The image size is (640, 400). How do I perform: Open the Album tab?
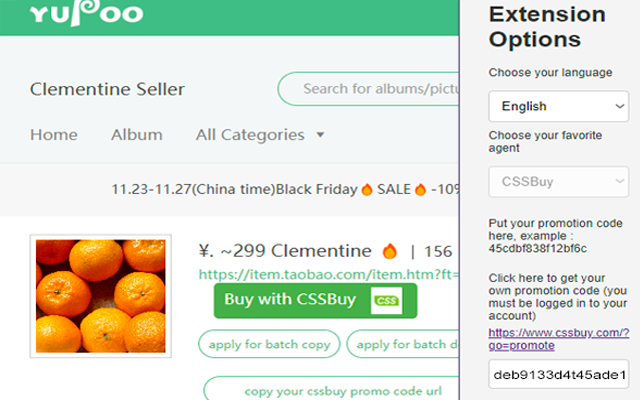[136, 135]
